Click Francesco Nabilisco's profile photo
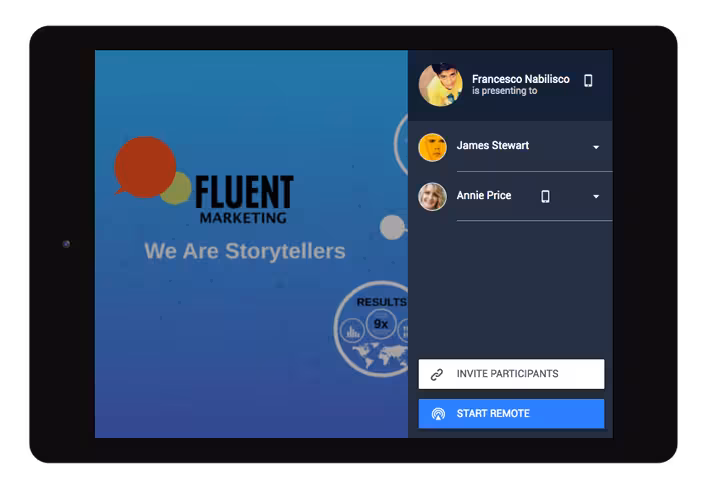712x488 pixels. point(440,85)
